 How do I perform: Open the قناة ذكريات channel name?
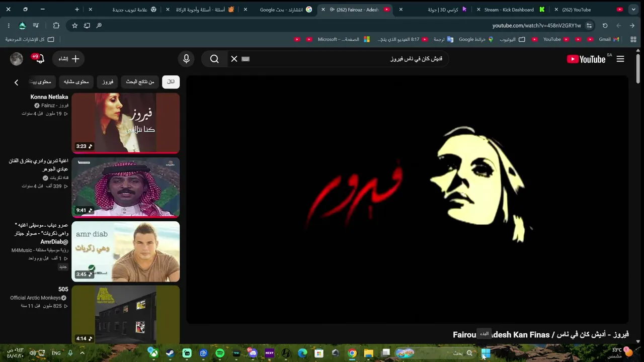point(58,178)
